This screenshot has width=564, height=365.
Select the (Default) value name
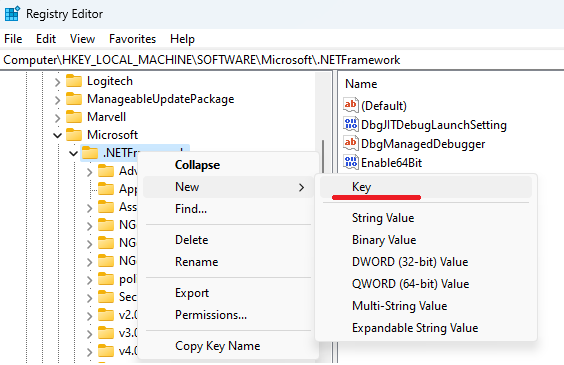[384, 106]
